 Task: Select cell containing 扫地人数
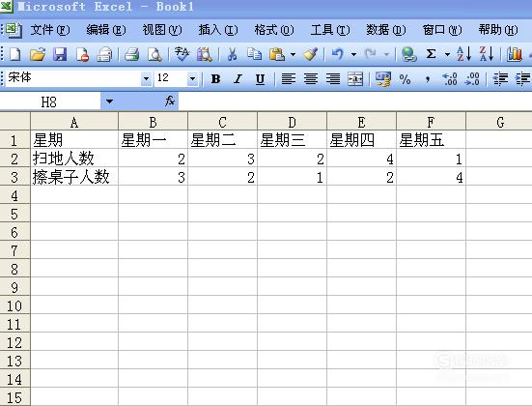point(74,159)
